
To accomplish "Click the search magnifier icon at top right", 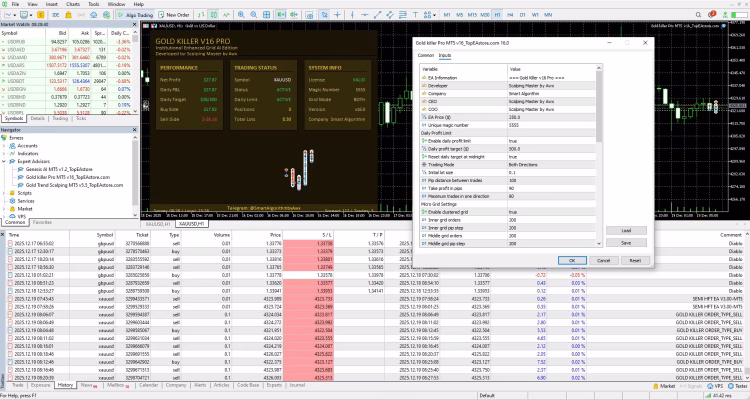I will click(x=698, y=15).
